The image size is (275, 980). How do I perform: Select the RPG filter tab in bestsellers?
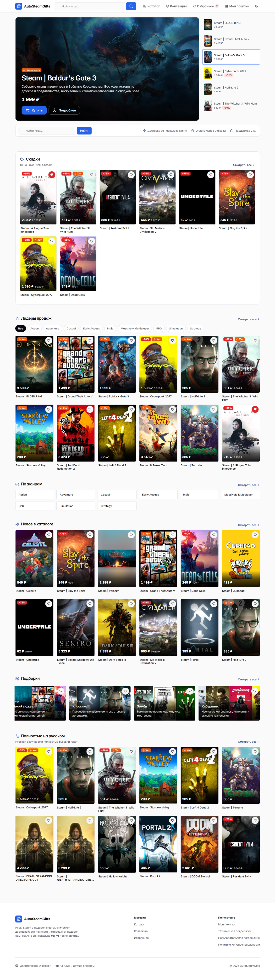159,328
